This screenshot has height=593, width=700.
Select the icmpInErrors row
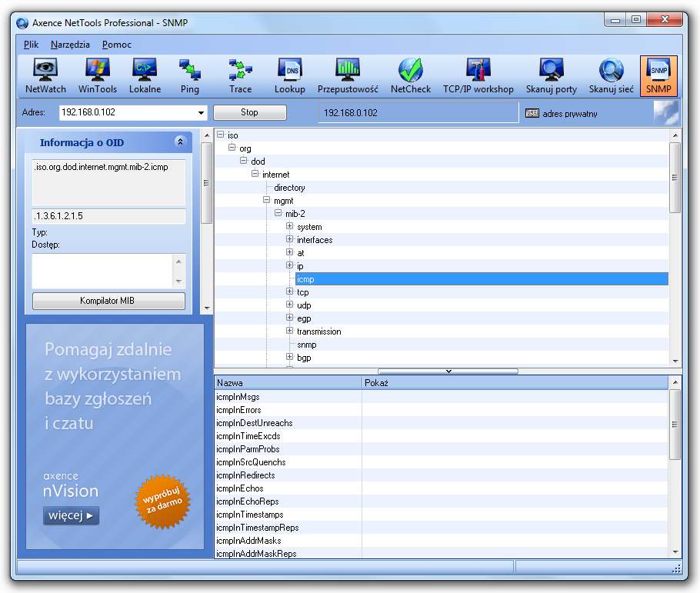pyautogui.click(x=442, y=409)
